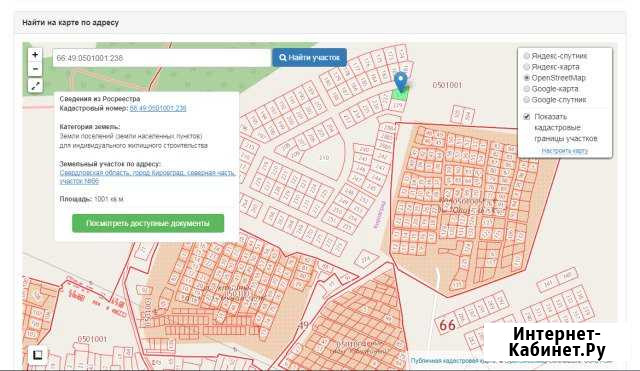Viewport: 640px width, 371px height.
Task: Click the square icon at the map's bottom-left corner
Action: click(x=37, y=355)
